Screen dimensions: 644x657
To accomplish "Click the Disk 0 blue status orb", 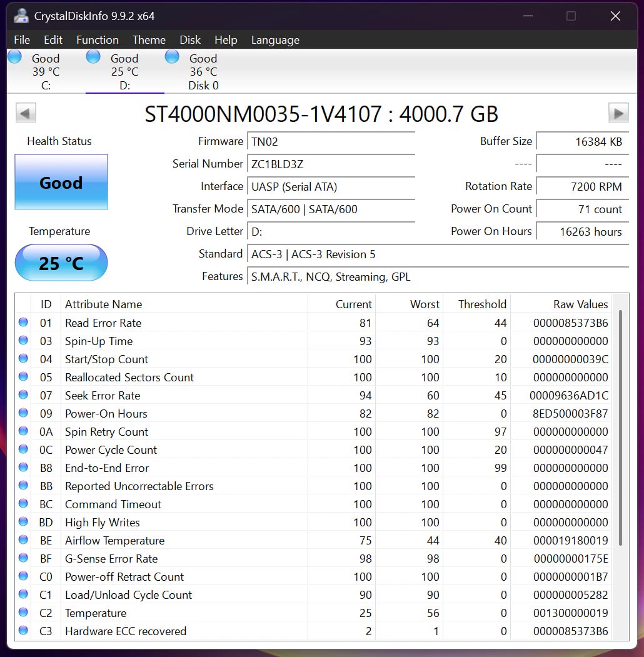I will (x=172, y=56).
